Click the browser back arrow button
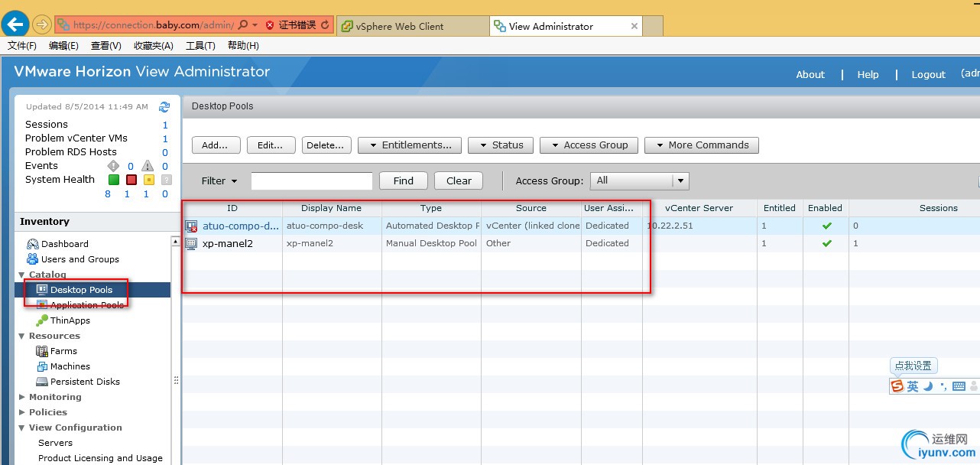Screen dimensions: 980x465 (x=17, y=24)
